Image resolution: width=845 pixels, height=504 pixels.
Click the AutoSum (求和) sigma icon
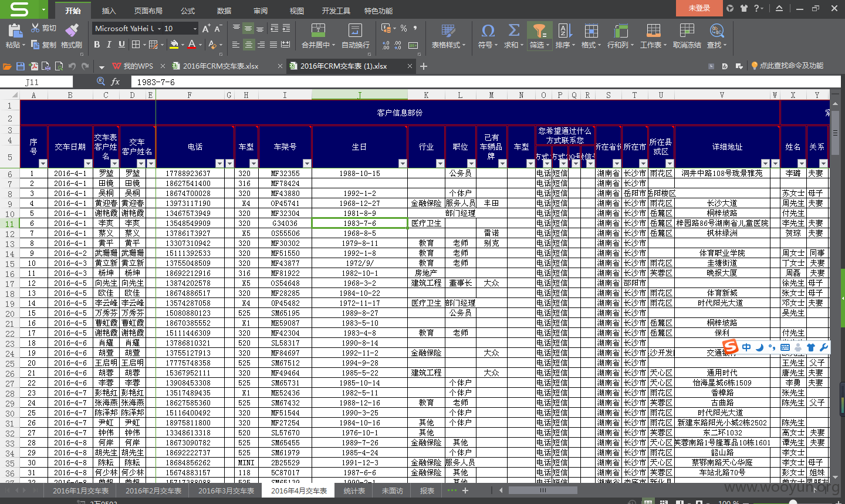click(x=513, y=31)
